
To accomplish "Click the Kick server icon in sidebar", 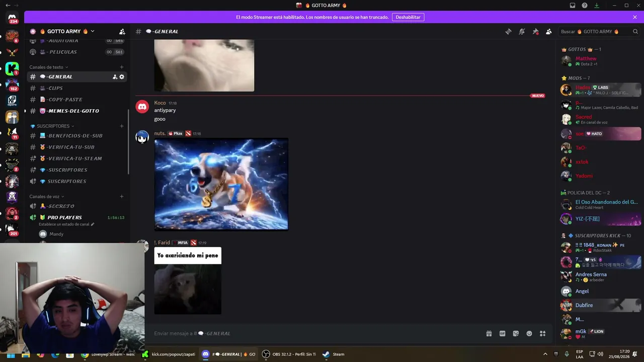I will tap(12, 69).
